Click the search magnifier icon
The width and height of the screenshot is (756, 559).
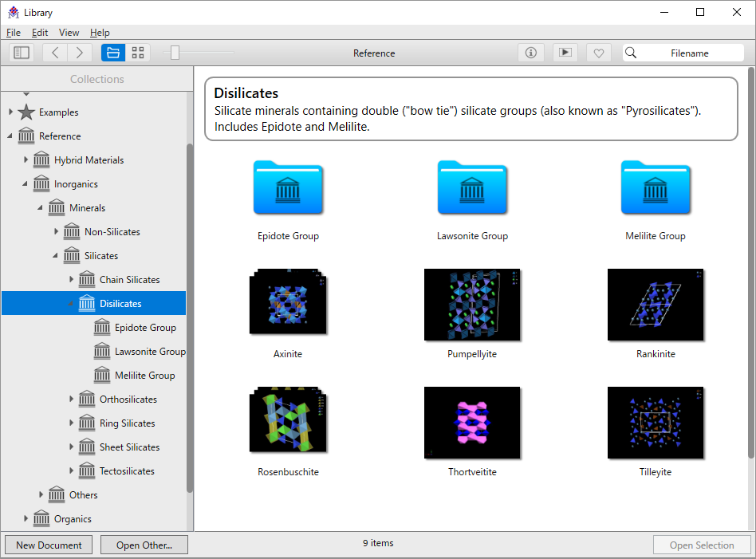click(631, 53)
